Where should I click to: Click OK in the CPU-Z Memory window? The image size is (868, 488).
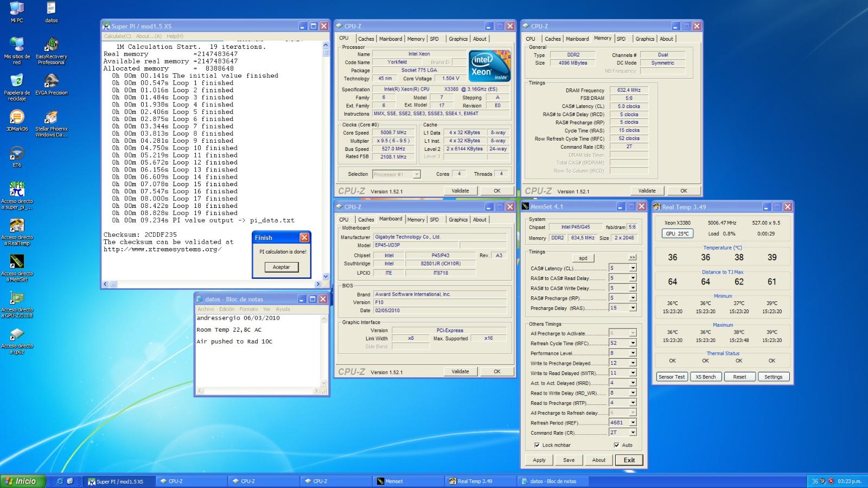point(684,191)
